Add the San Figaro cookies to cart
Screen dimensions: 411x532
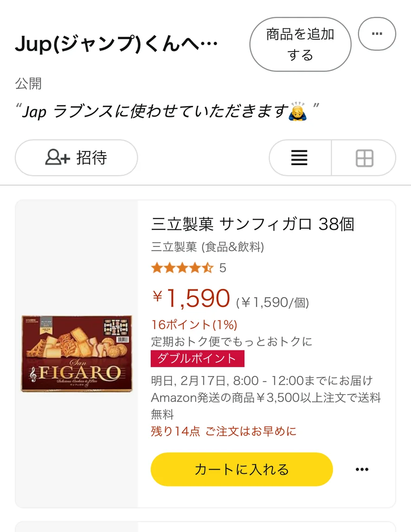tap(242, 469)
